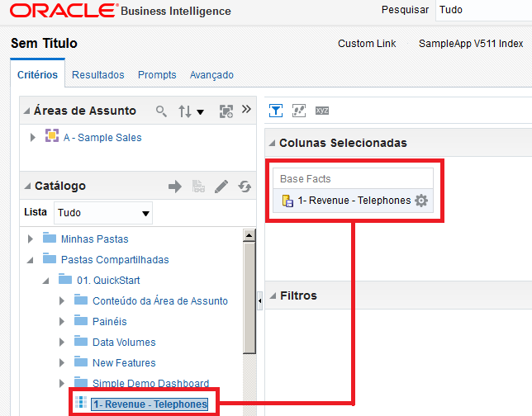Viewport: 532px width, 416px height.
Task: Expand the A - Sample Sales subject area
Action: point(33,137)
